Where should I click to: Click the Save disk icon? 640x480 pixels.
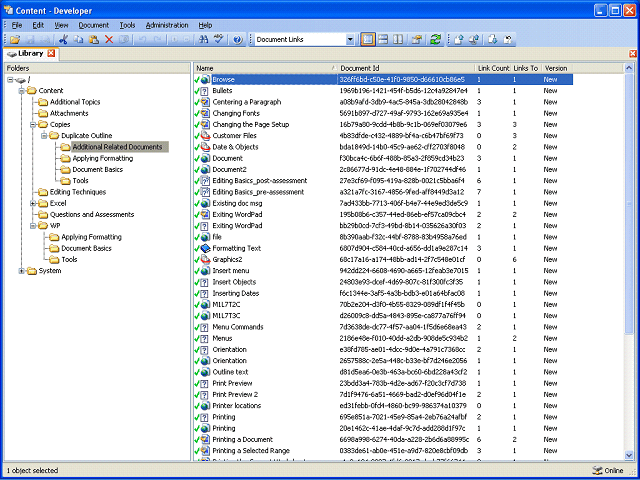click(30, 40)
